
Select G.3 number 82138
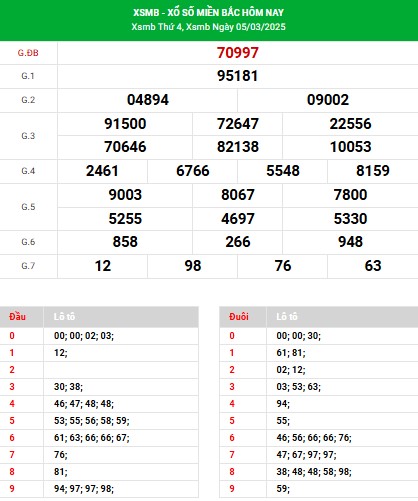click(238, 147)
